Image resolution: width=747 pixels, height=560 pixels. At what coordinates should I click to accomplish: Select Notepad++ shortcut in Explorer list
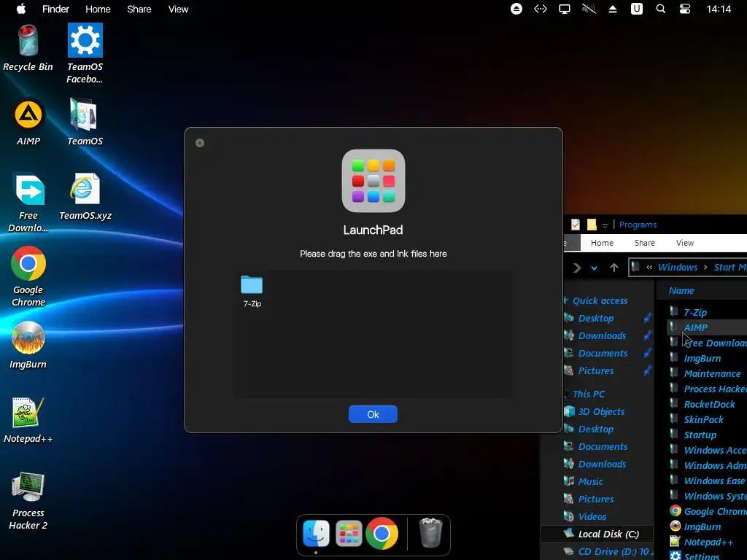pyautogui.click(x=708, y=542)
